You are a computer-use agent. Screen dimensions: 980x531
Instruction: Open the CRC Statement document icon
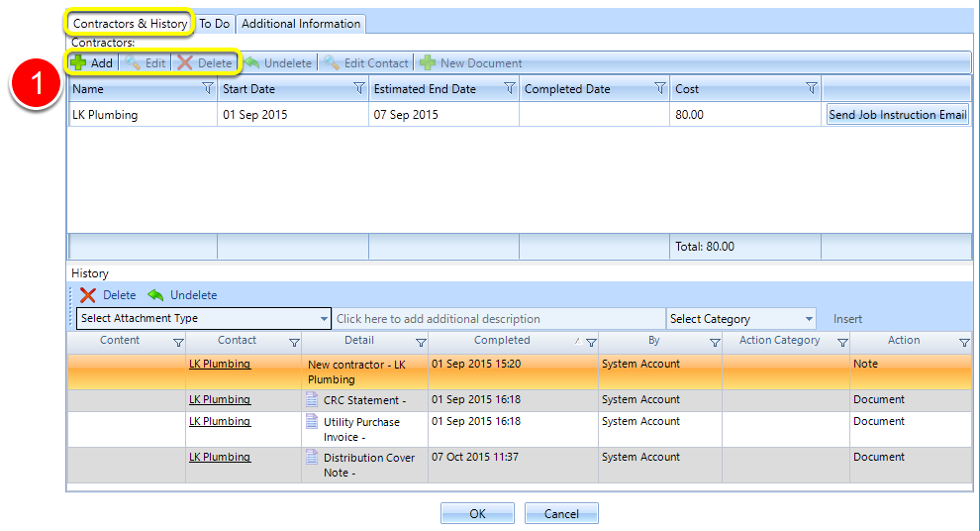(311, 399)
